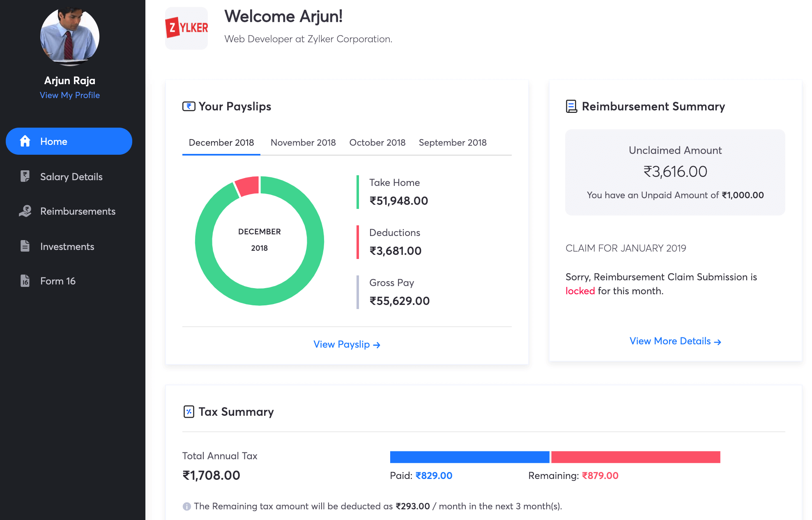Open the September 2018 payslip tab
The height and width of the screenshot is (520, 812).
coord(452,142)
